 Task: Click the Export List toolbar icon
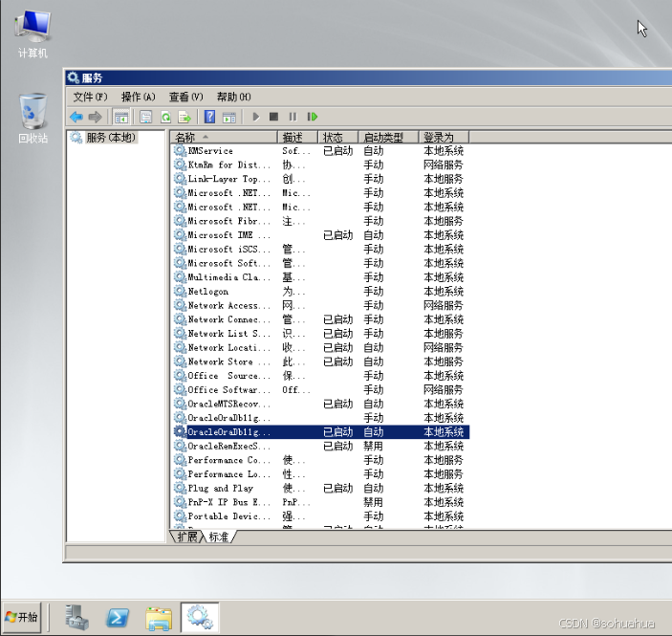click(x=184, y=117)
